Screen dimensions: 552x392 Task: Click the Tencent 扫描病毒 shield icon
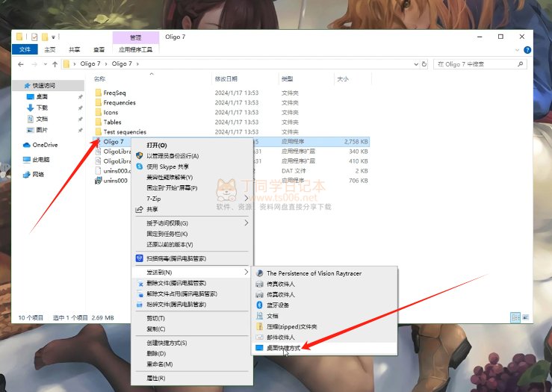tap(140, 258)
